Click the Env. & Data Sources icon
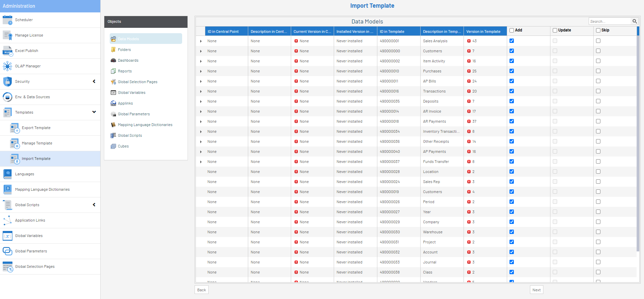The width and height of the screenshot is (644, 299). [x=7, y=97]
